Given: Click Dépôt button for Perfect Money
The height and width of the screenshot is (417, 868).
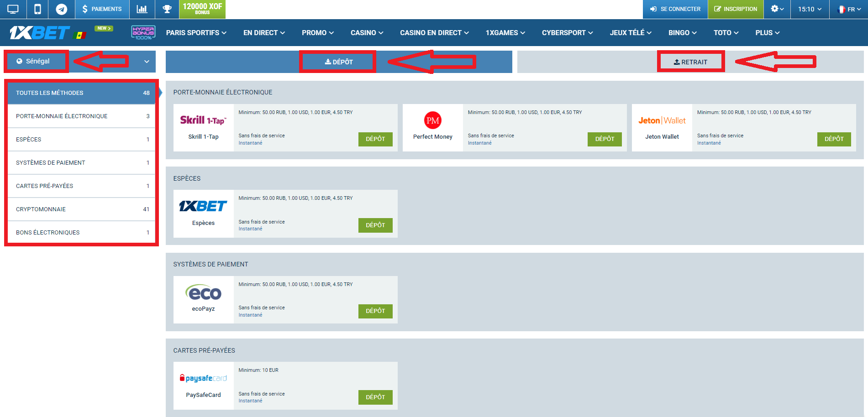Looking at the screenshot, I should (605, 139).
